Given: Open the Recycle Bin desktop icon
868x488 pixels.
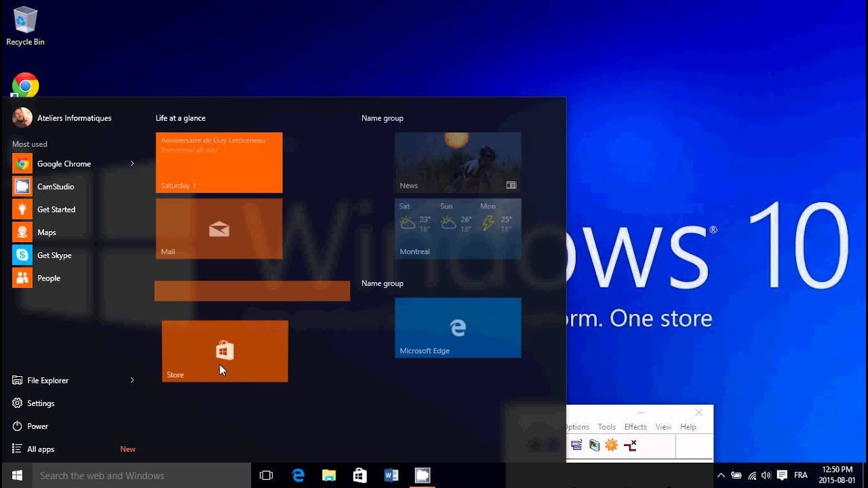Looking at the screenshot, I should pyautogui.click(x=25, y=26).
